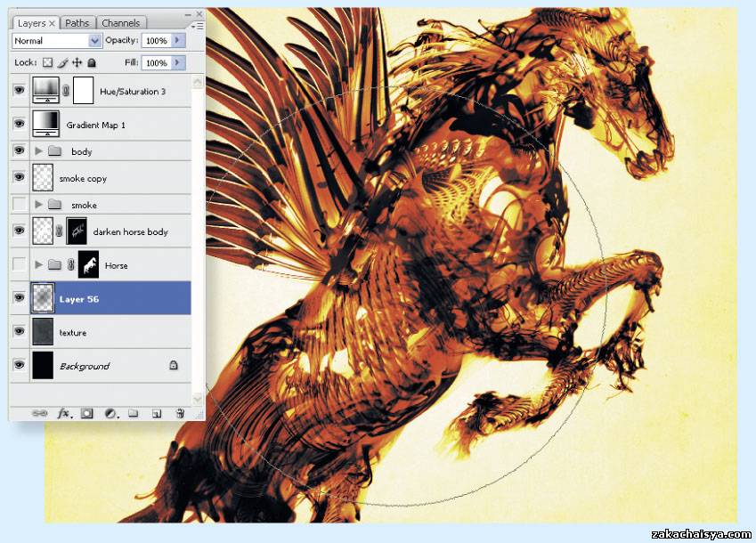This screenshot has width=756, height=543.
Task: Open the layer style fx menu
Action: point(65,413)
